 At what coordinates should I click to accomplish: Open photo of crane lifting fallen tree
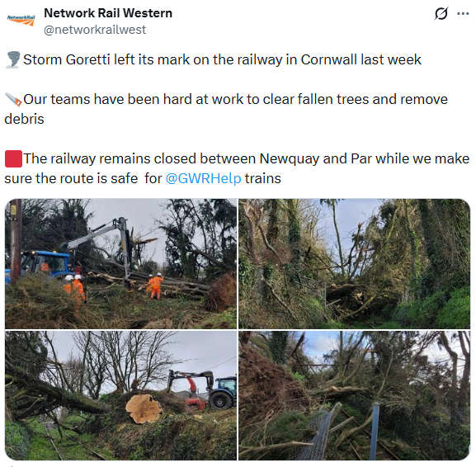coord(120,263)
